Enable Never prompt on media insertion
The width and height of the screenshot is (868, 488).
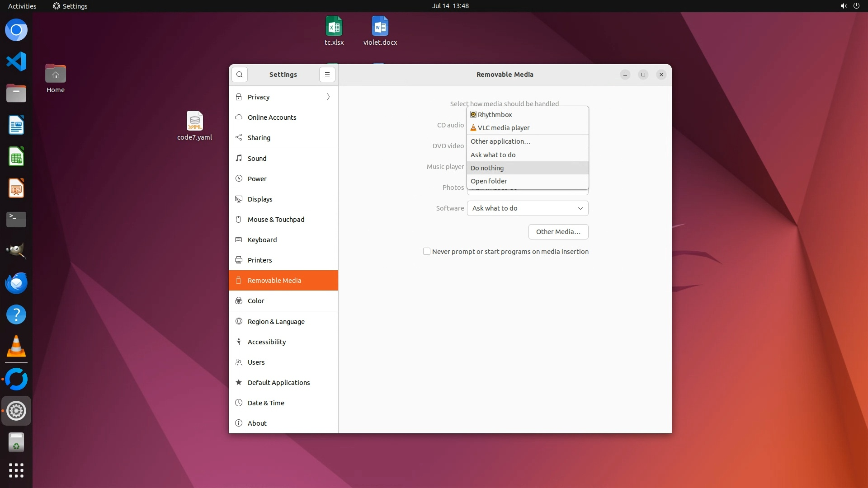pos(427,252)
